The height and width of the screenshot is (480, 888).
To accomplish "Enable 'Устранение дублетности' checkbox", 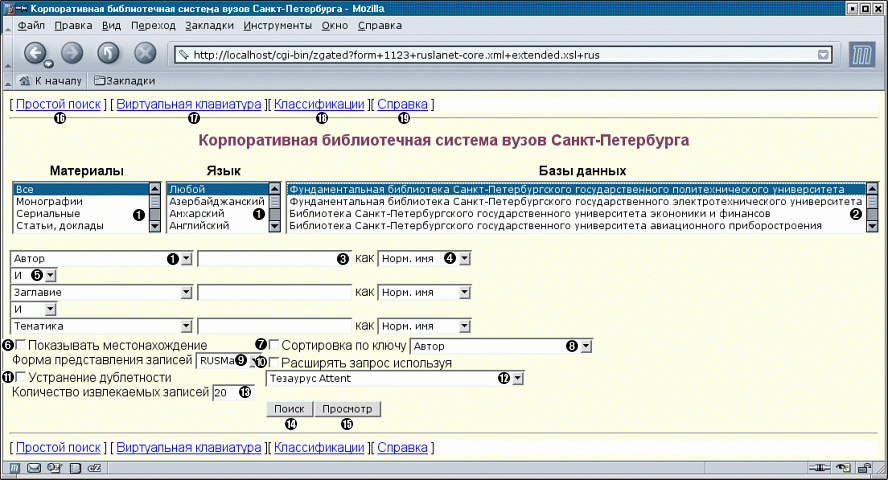I will tap(20, 376).
